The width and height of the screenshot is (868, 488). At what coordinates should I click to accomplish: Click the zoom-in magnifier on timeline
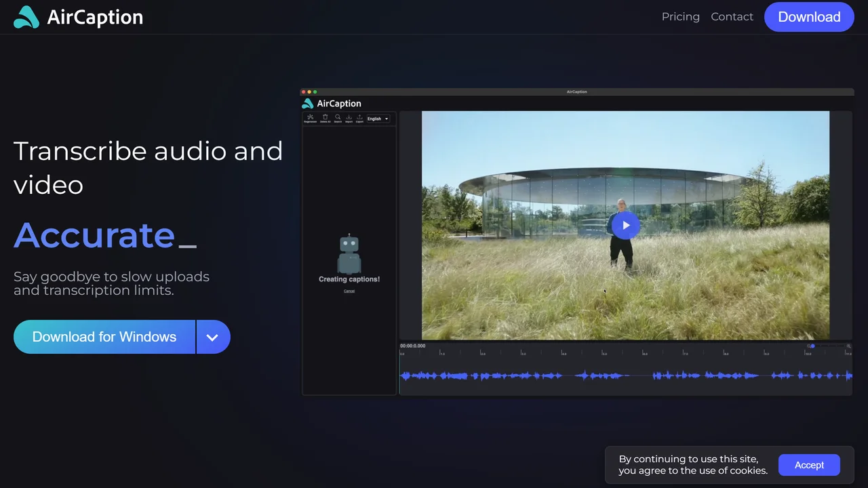coord(848,346)
